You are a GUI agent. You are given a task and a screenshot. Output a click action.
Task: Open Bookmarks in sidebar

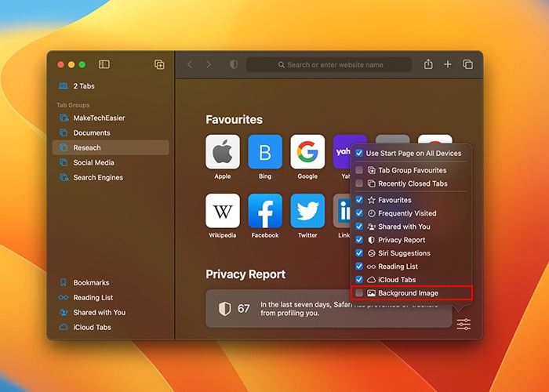[x=111, y=282]
